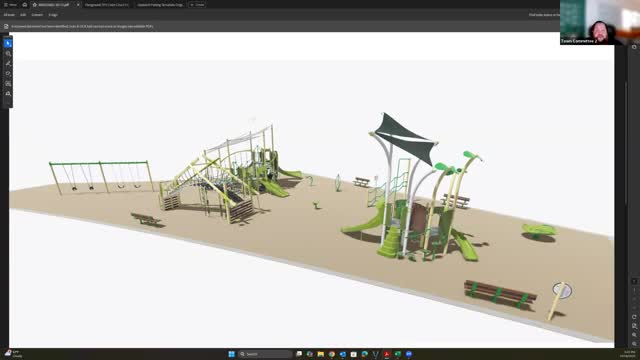Viewport: 640px width, 360px height.
Task: Open File Explorer from the taskbar
Action: tap(321, 354)
